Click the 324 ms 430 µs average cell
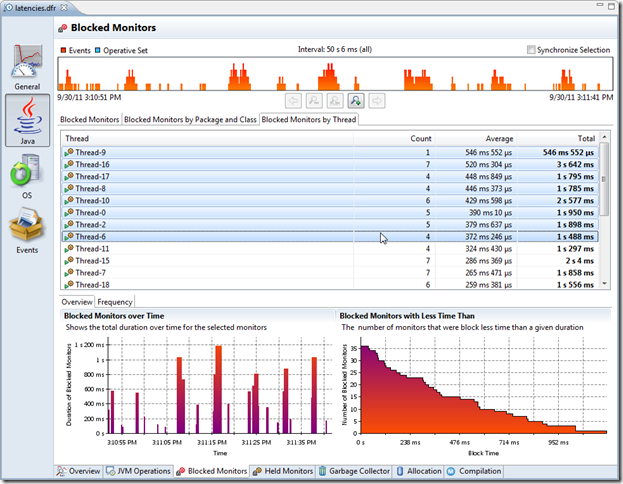 coord(489,249)
